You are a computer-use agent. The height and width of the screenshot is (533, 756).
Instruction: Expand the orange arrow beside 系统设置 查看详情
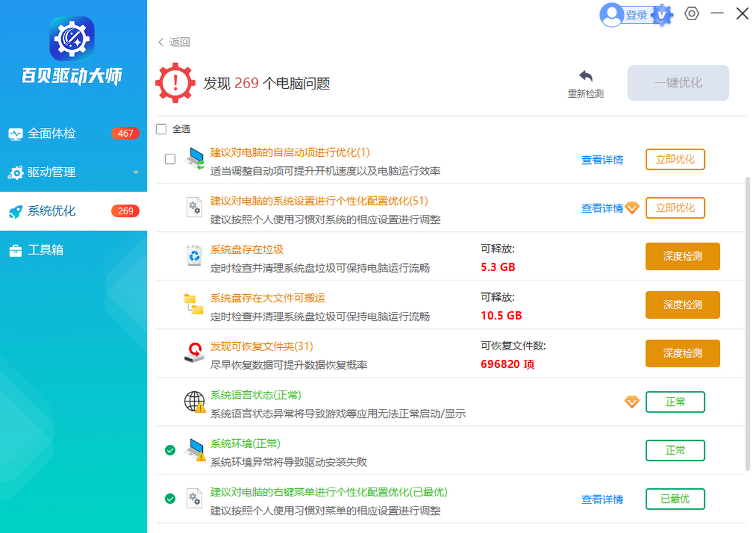pyautogui.click(x=632, y=208)
